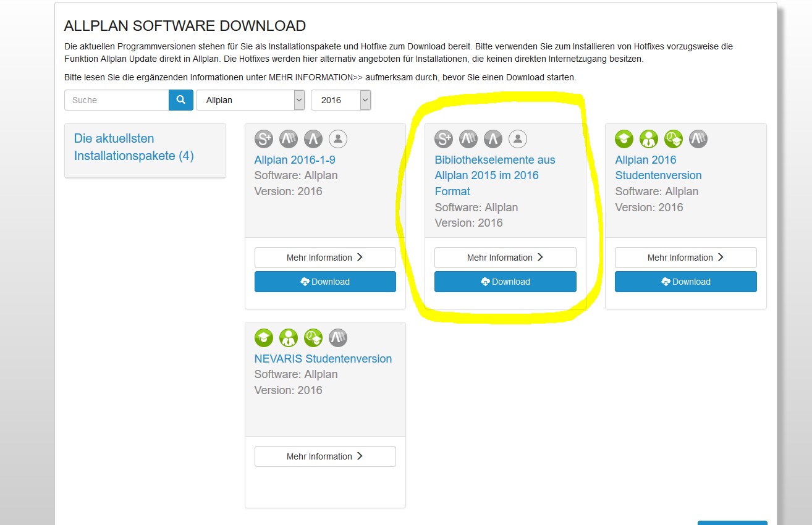Click the blue magnifier search button
The image size is (812, 525).
(180, 100)
